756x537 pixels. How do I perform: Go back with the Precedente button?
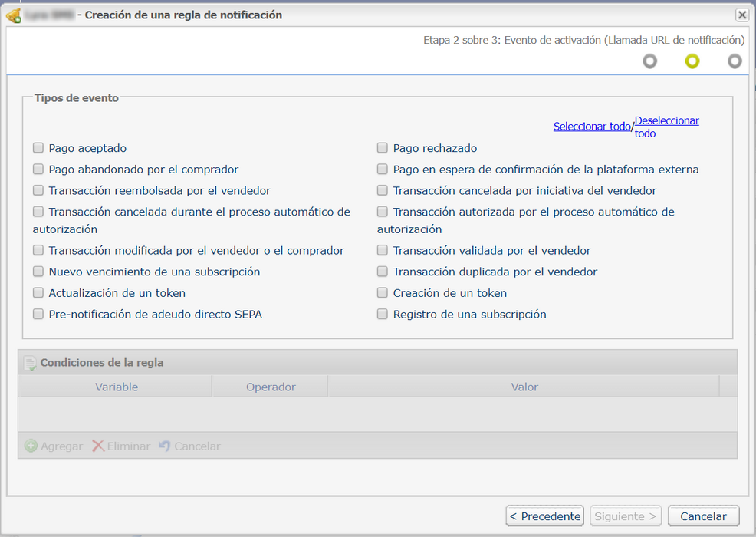[544, 516]
